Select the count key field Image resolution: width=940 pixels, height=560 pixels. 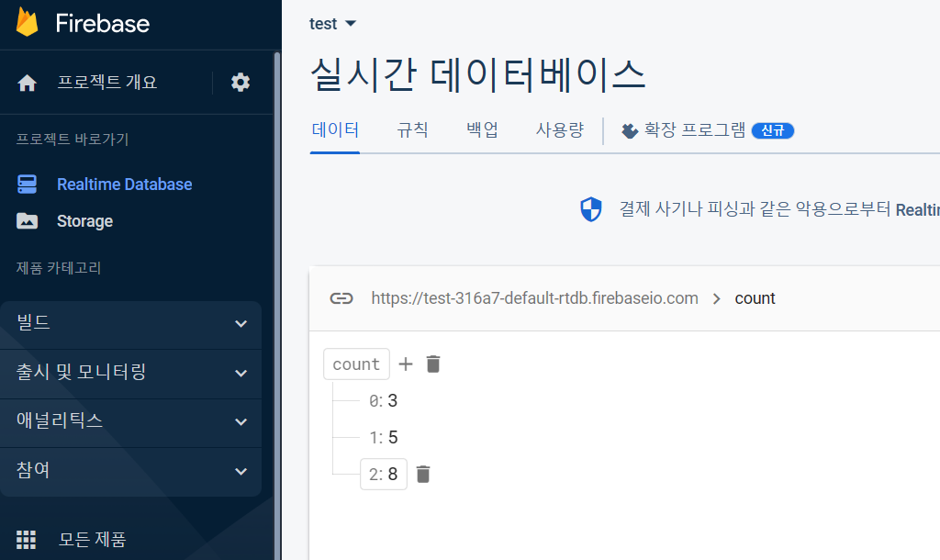coord(356,364)
